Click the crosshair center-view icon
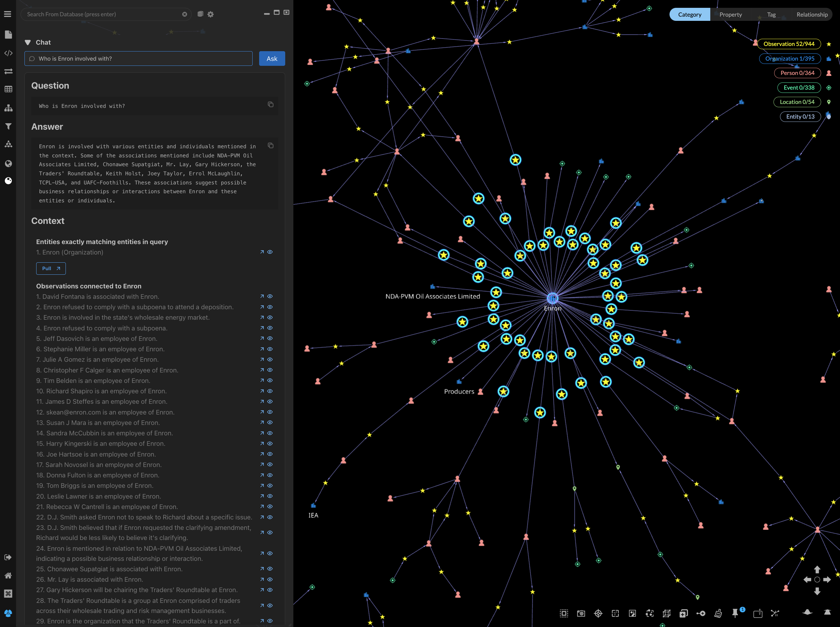Screen dimensions: 840x627 [598, 613]
